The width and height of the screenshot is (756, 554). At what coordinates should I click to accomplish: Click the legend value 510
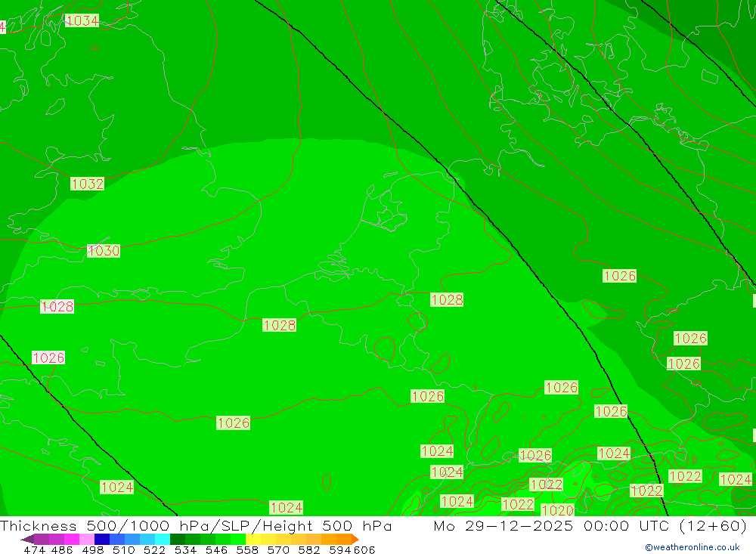123,549
